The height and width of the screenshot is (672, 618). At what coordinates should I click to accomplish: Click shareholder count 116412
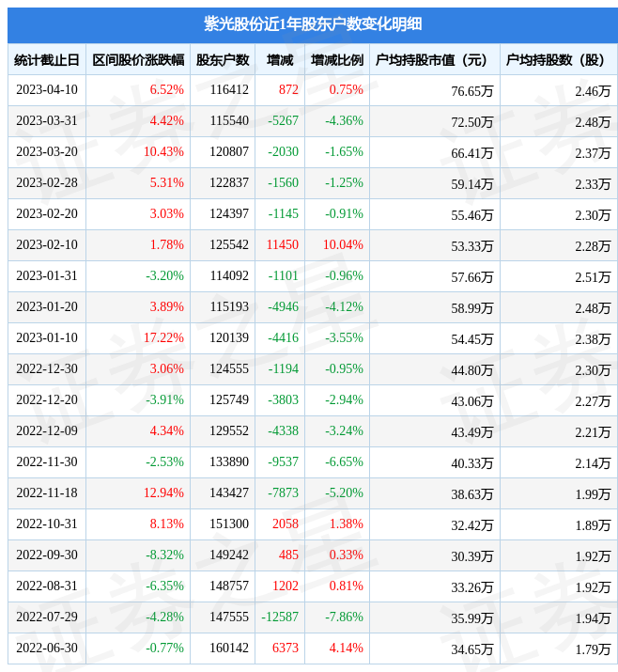point(229,89)
